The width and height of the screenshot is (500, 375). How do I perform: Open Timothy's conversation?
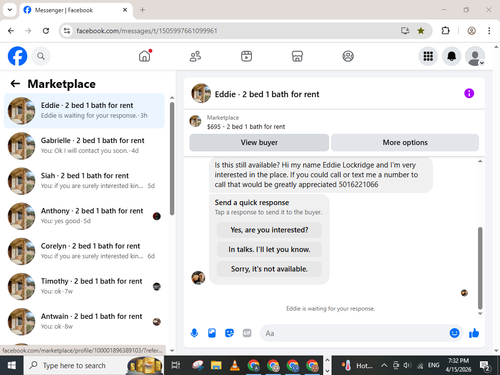[x=84, y=286]
